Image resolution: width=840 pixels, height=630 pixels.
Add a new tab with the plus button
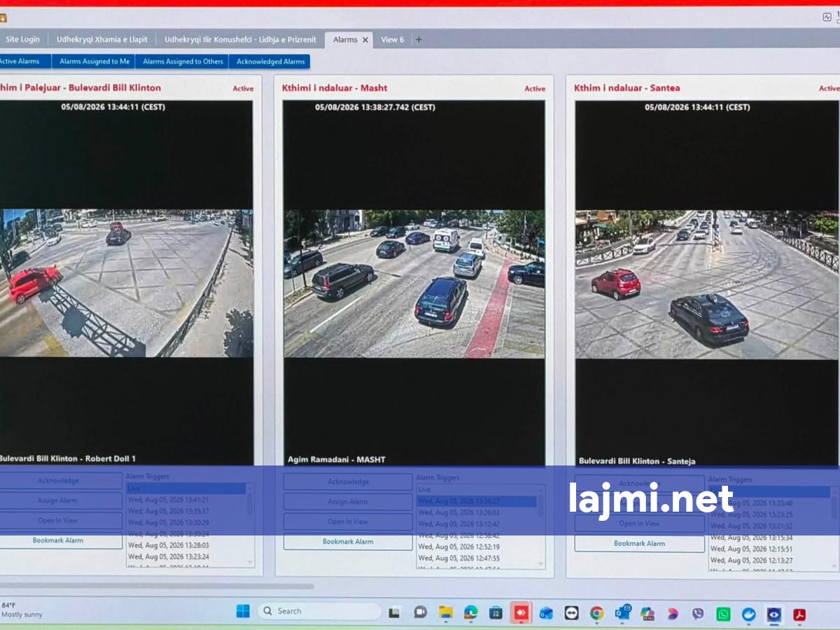[x=419, y=40]
